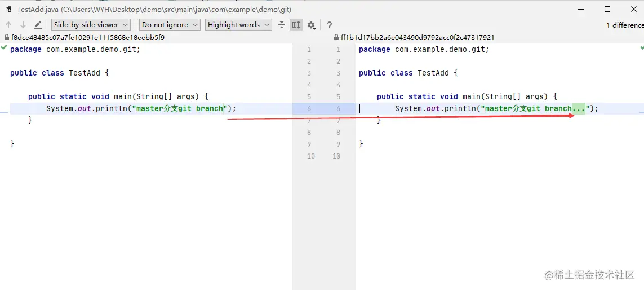Open the Do not ignore dropdown
The height and width of the screenshot is (290, 644).
(170, 25)
